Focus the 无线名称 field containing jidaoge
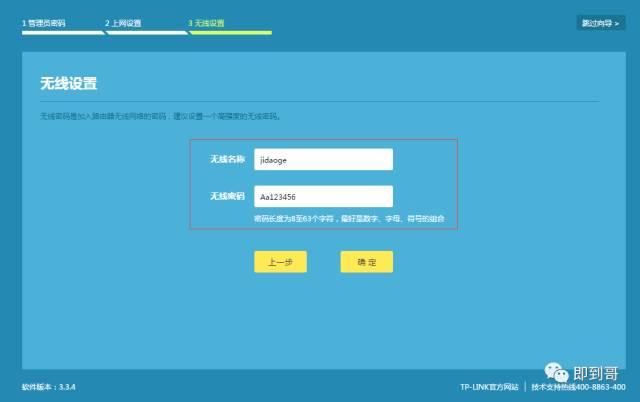Screen dimensions: 640x402 323,160
